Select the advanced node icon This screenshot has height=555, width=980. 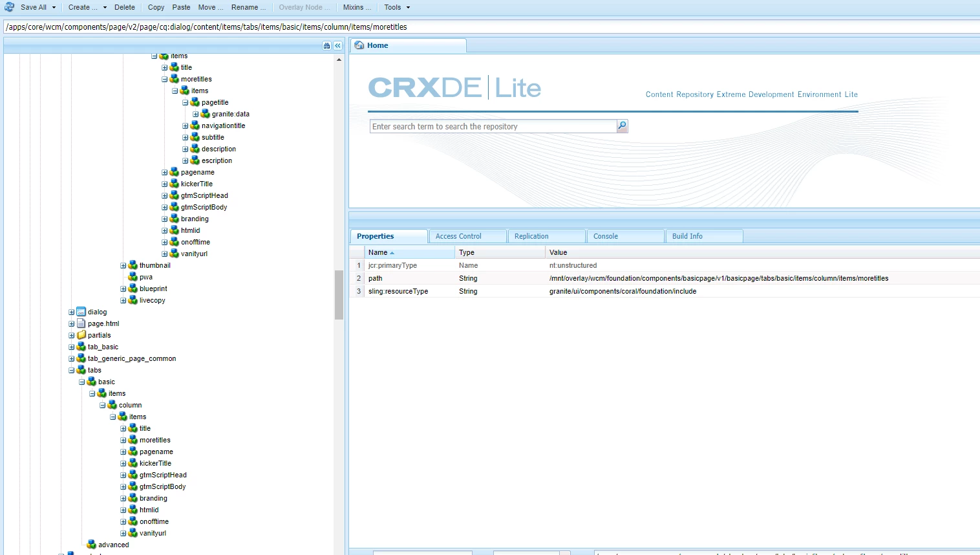91,545
